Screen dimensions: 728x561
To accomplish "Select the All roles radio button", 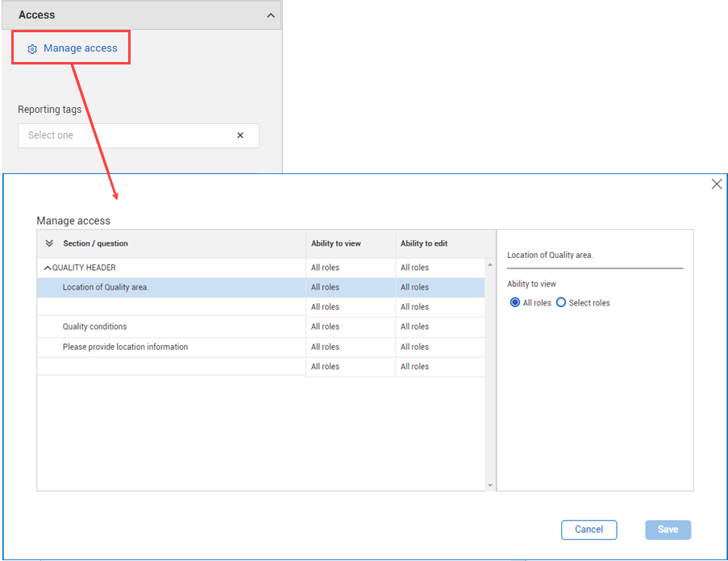I will point(515,303).
